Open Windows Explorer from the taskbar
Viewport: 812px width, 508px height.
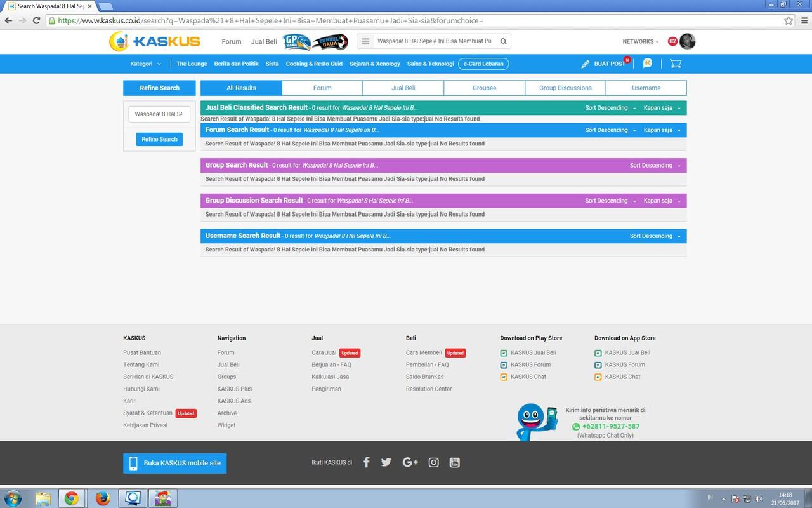point(43,498)
